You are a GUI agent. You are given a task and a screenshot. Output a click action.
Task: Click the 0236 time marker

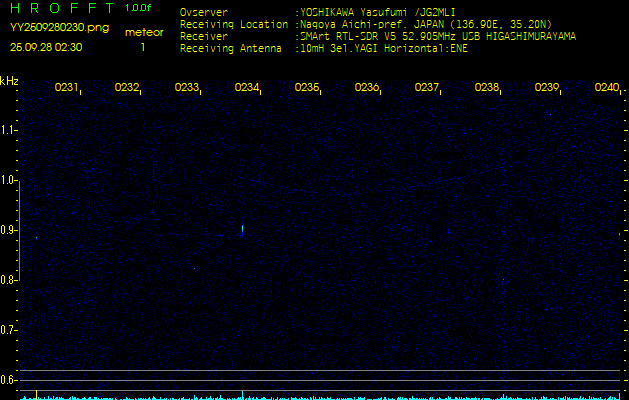pos(367,87)
